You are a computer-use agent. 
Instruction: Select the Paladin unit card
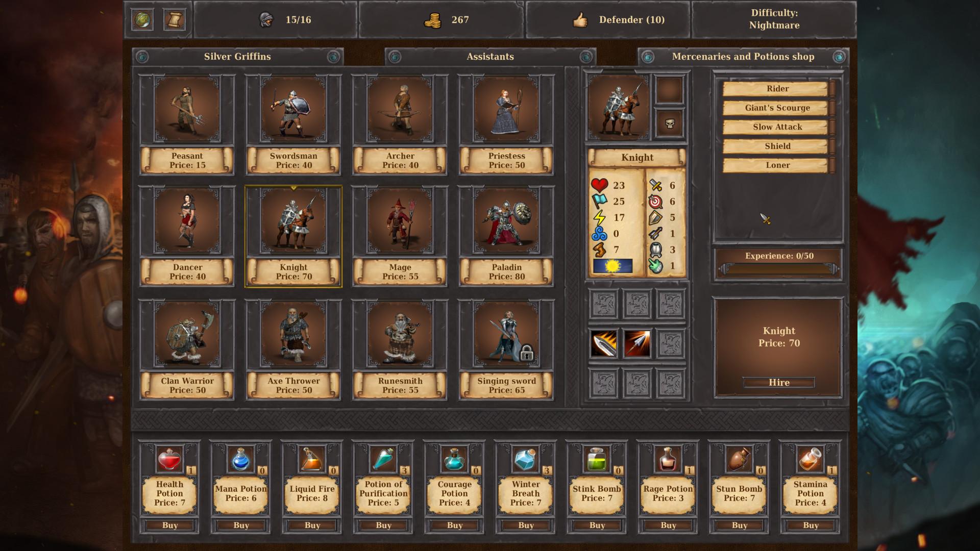pyautogui.click(x=505, y=221)
